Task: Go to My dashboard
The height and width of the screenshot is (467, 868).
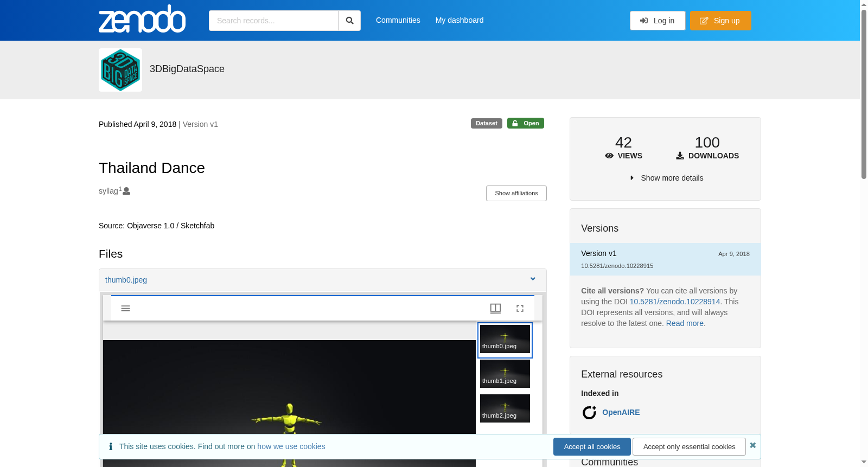Action: point(459,20)
